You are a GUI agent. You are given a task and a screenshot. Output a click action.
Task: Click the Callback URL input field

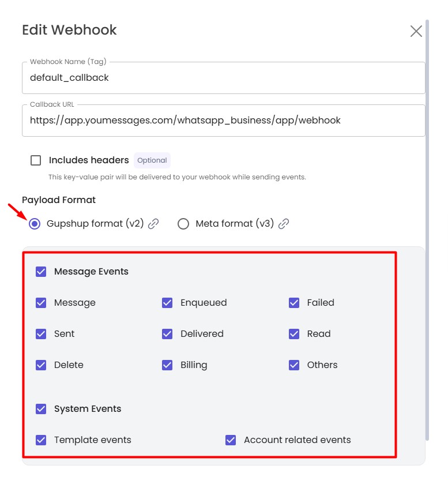point(223,121)
